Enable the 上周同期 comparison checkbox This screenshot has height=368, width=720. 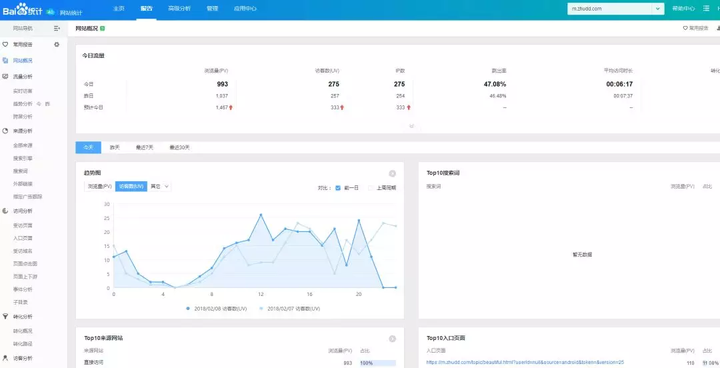(x=370, y=187)
